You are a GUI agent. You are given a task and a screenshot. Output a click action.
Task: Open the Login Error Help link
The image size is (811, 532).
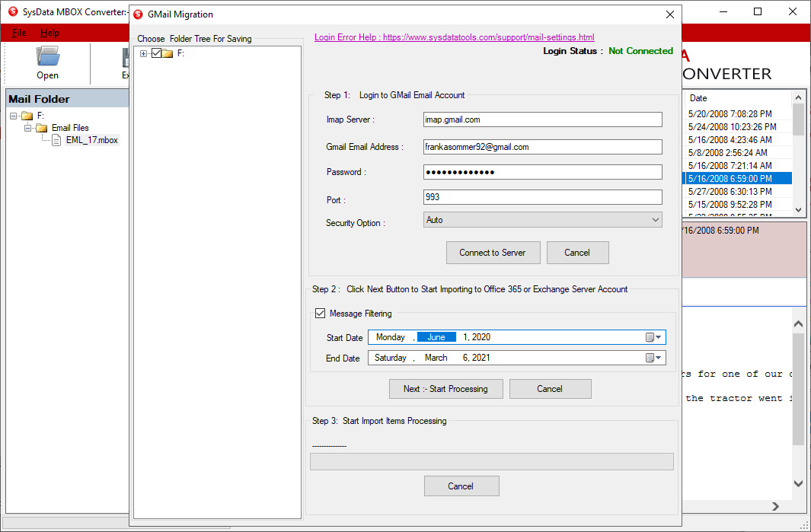coord(454,37)
